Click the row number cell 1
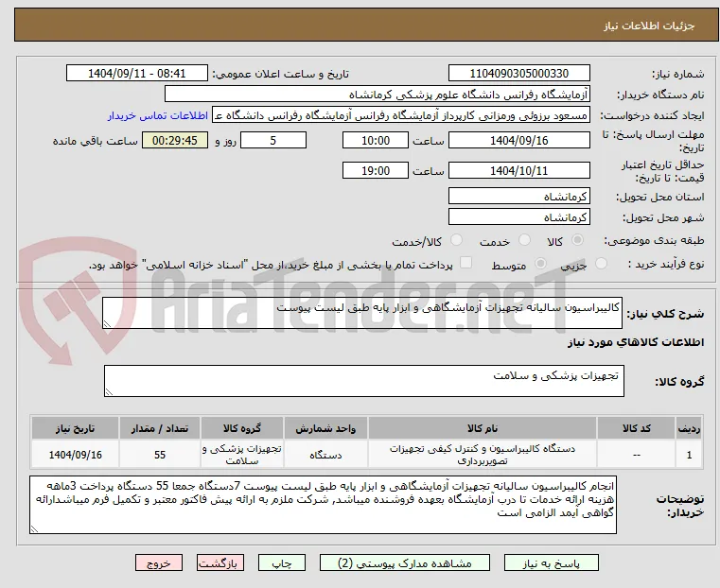Image resolution: width=720 pixels, height=588 pixels. [x=689, y=455]
